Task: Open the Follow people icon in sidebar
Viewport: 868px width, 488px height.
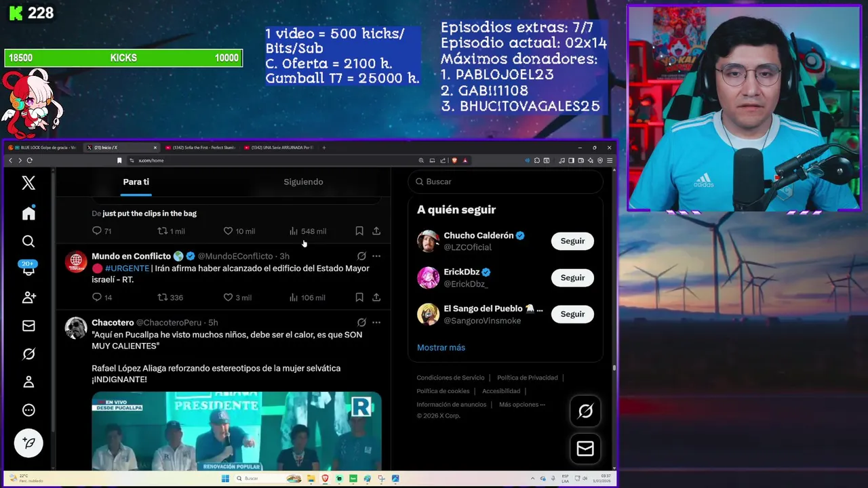Action: tap(28, 298)
